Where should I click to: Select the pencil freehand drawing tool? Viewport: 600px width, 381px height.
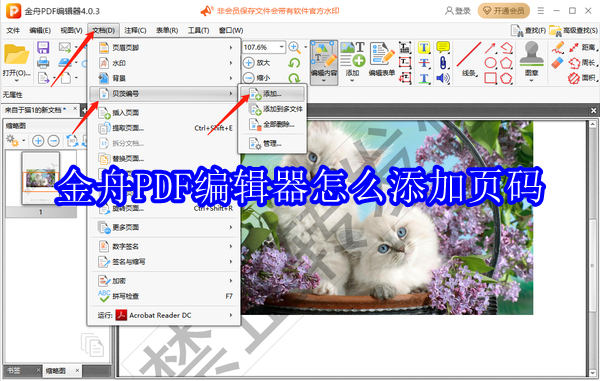tap(558, 47)
